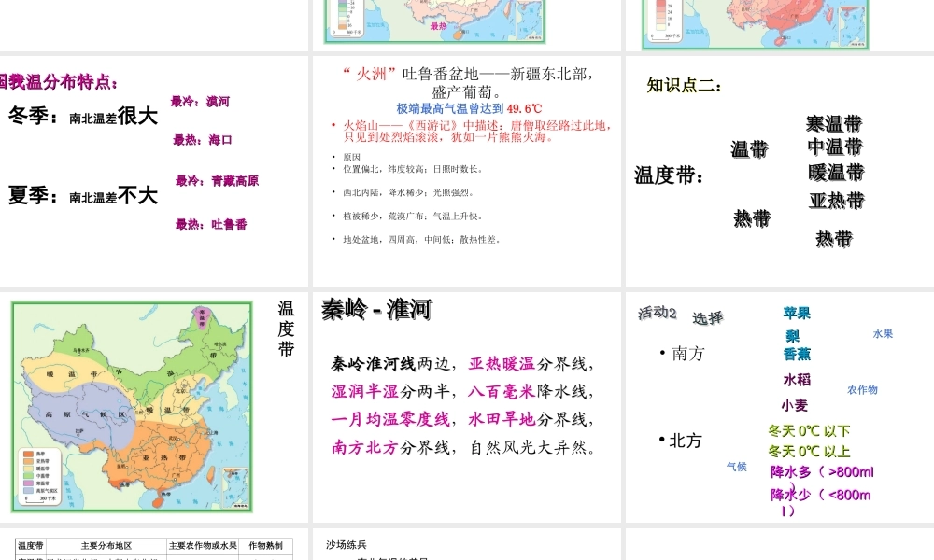934x560 pixels.
Task: Click the "温度带：" heading label
Action: click(x=670, y=175)
